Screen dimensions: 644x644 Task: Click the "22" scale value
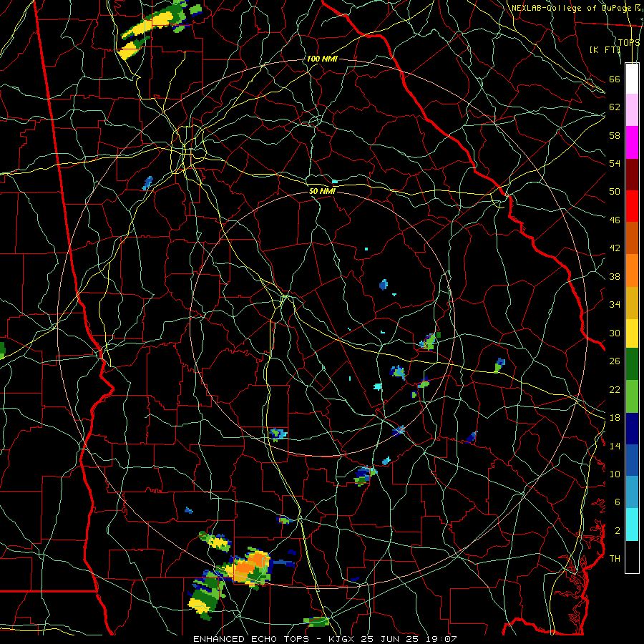click(615, 389)
